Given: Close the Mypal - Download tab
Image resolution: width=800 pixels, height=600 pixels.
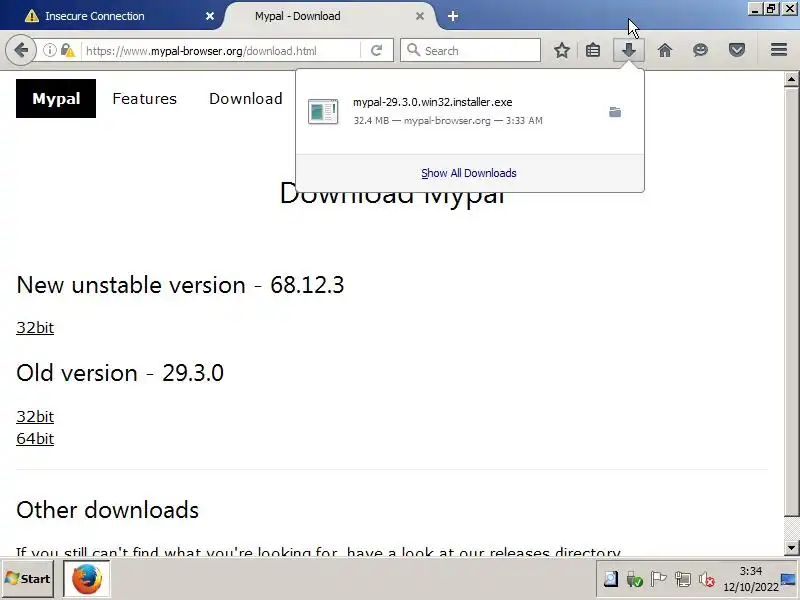Looking at the screenshot, I should [x=420, y=16].
